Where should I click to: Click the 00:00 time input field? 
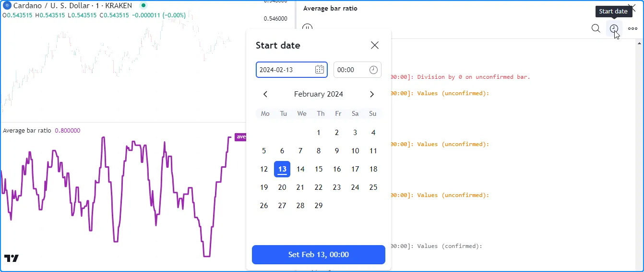[x=351, y=70]
